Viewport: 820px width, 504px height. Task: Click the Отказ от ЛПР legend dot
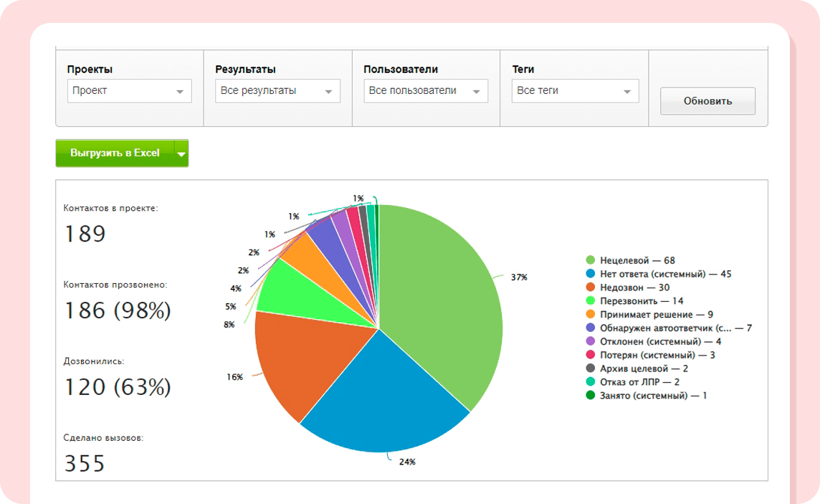click(591, 381)
